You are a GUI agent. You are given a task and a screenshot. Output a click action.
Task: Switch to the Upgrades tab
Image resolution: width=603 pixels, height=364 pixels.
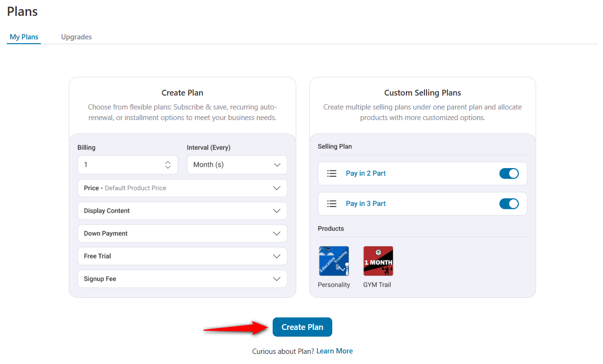(x=76, y=36)
